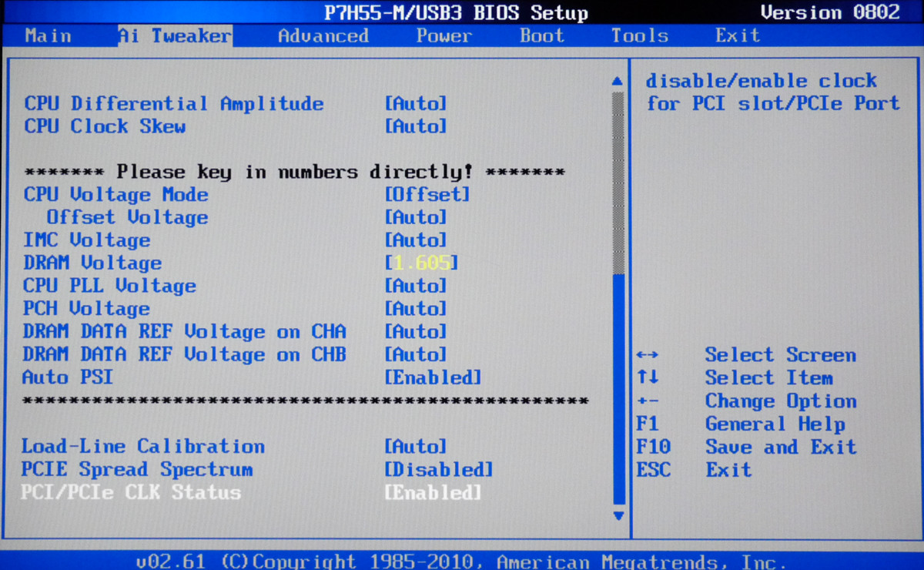Screen dimensions: 924x570
Task: Click the Version 0802 text
Action: click(830, 12)
